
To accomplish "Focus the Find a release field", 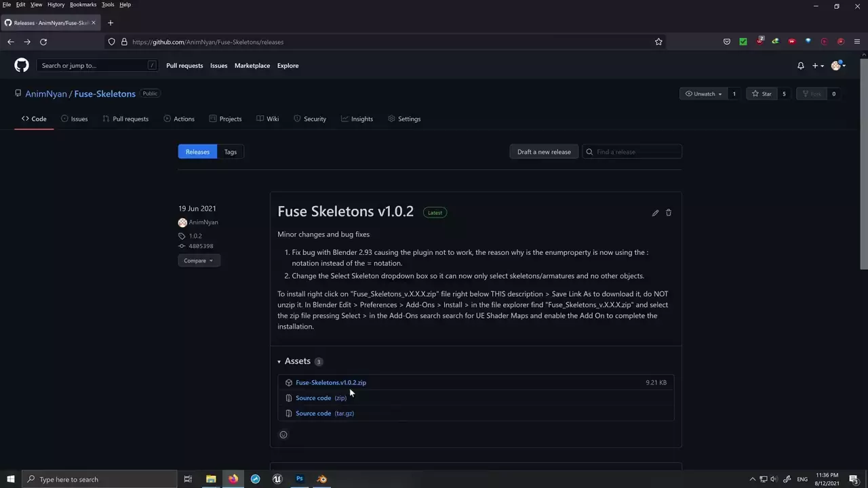I will pyautogui.click(x=637, y=152).
